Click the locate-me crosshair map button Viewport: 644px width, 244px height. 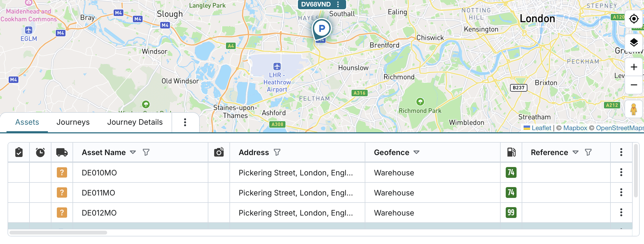point(634,19)
